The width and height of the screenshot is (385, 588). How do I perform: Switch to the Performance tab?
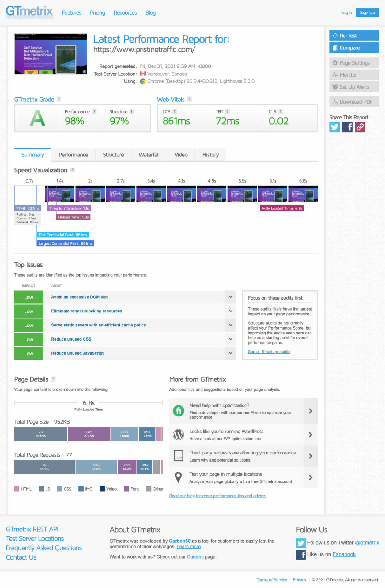[x=73, y=155]
